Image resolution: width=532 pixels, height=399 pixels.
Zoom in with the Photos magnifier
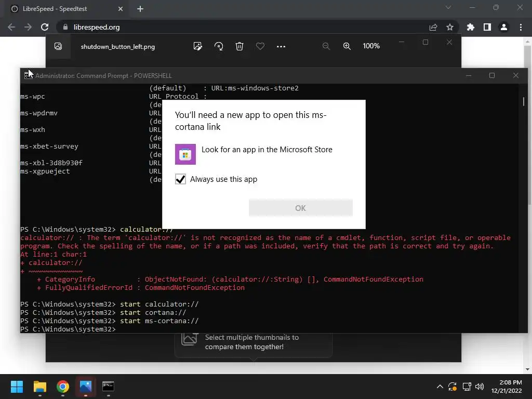347,46
